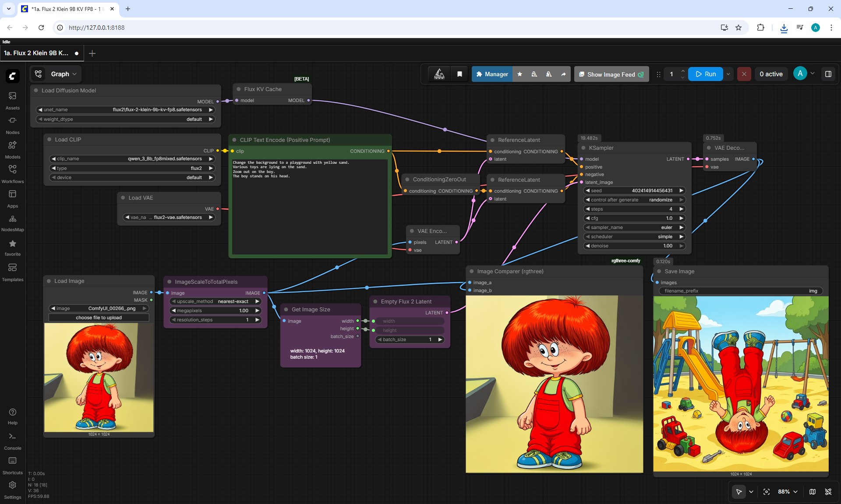The height and width of the screenshot is (504, 841).
Task: Open the NodesMap panel
Action: click(x=12, y=223)
